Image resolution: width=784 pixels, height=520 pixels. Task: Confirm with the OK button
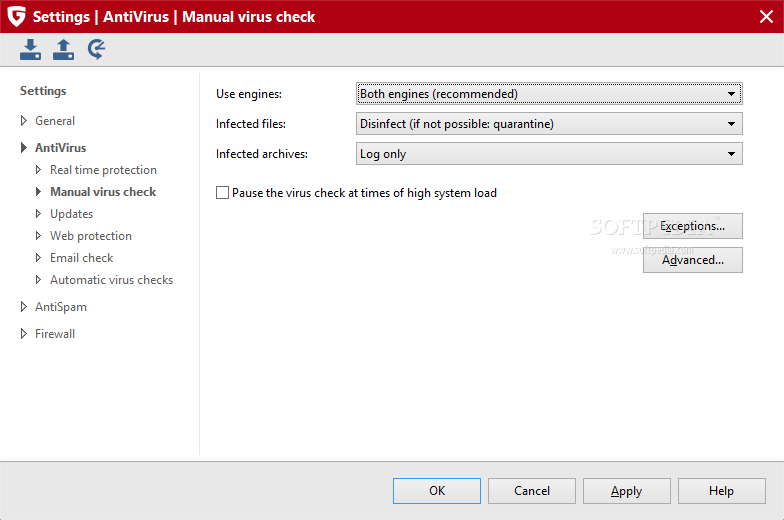[437, 490]
